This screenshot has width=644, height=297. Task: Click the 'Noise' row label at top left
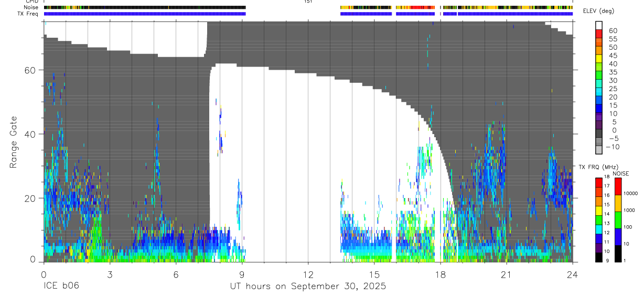tap(31, 7)
